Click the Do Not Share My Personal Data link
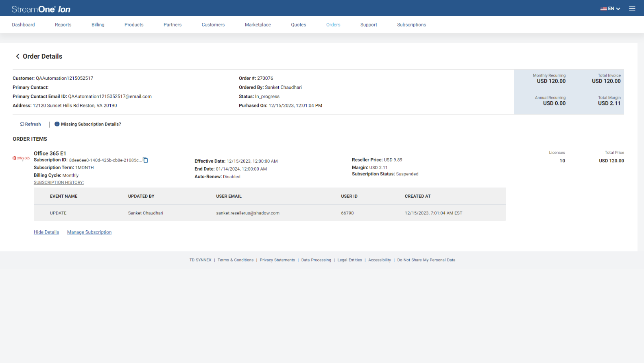 (426, 260)
